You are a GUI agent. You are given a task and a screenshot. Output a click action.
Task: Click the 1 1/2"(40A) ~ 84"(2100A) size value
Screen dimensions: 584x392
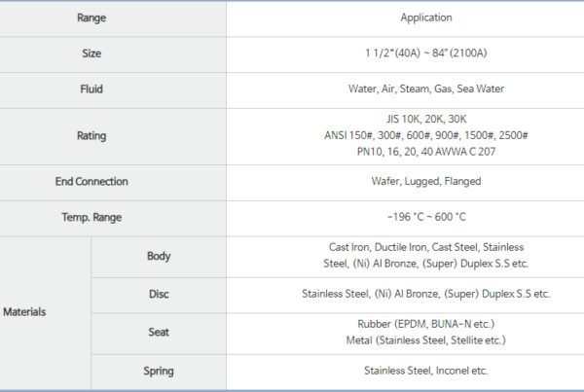click(426, 53)
